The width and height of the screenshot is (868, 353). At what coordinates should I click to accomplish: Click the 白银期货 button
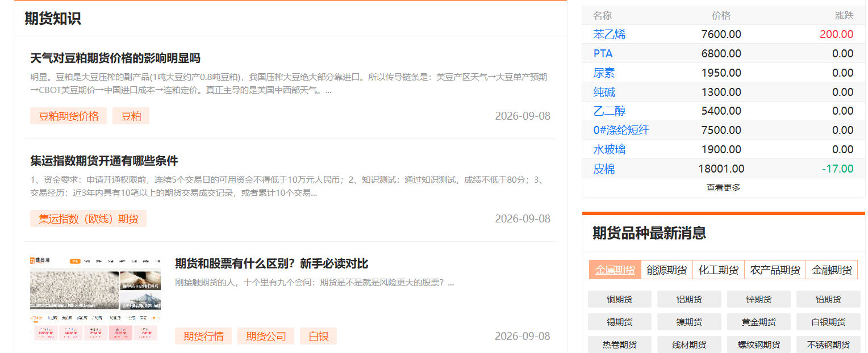click(x=828, y=322)
